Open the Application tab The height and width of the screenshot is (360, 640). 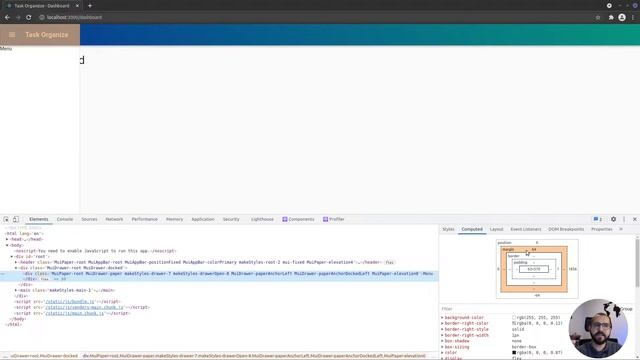[203, 219]
